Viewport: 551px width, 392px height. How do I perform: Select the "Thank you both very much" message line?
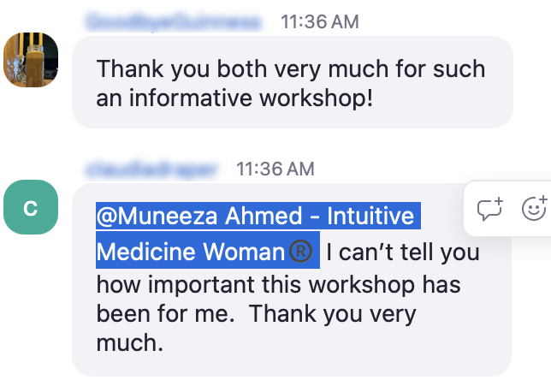pos(290,68)
